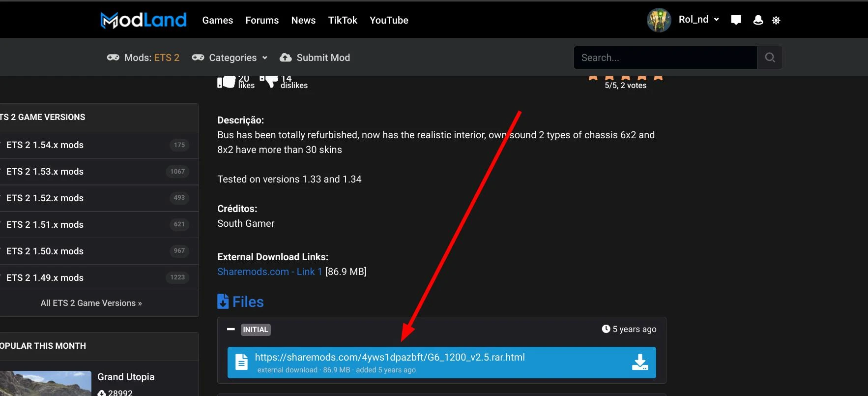Collapse the INITIAL files section

point(231,329)
